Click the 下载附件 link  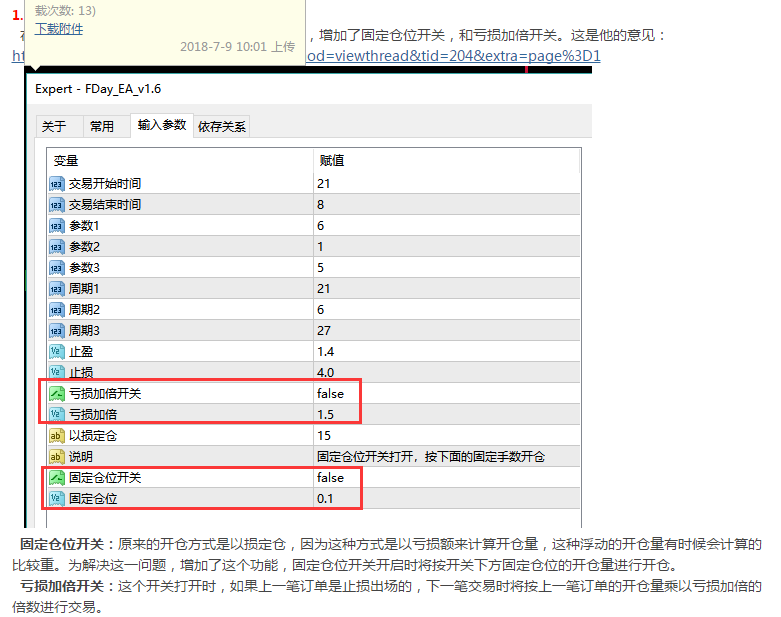[x=59, y=29]
